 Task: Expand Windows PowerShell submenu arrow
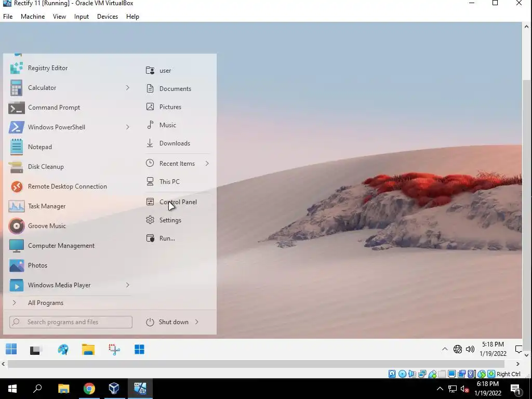pyautogui.click(x=128, y=127)
